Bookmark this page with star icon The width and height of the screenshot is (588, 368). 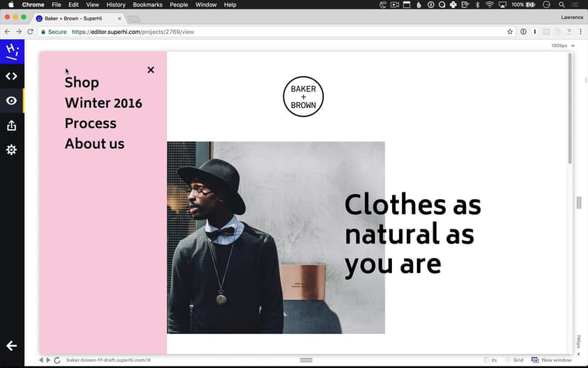(510, 32)
